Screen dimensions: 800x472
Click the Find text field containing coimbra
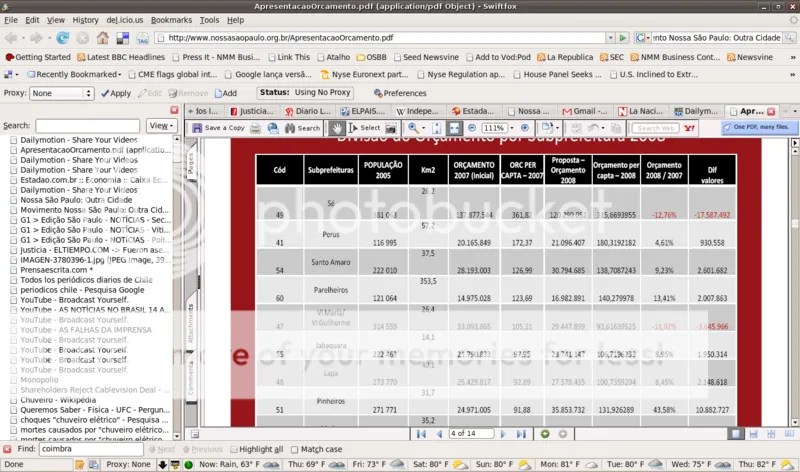92,449
